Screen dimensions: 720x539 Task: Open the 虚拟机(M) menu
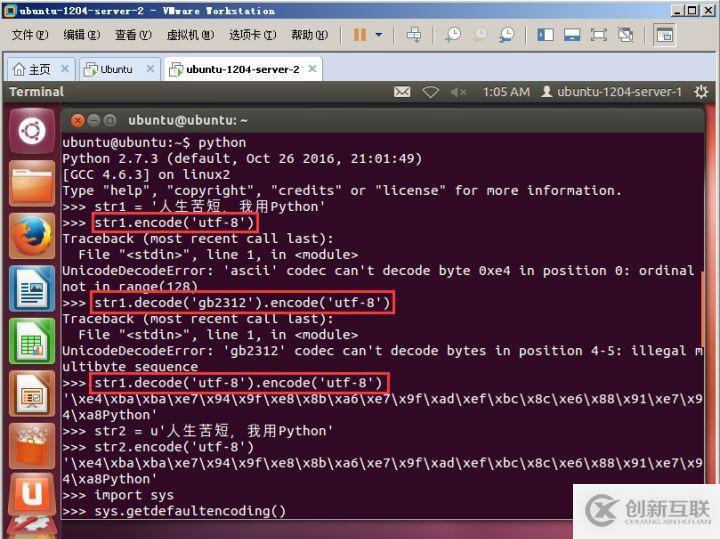click(x=190, y=35)
